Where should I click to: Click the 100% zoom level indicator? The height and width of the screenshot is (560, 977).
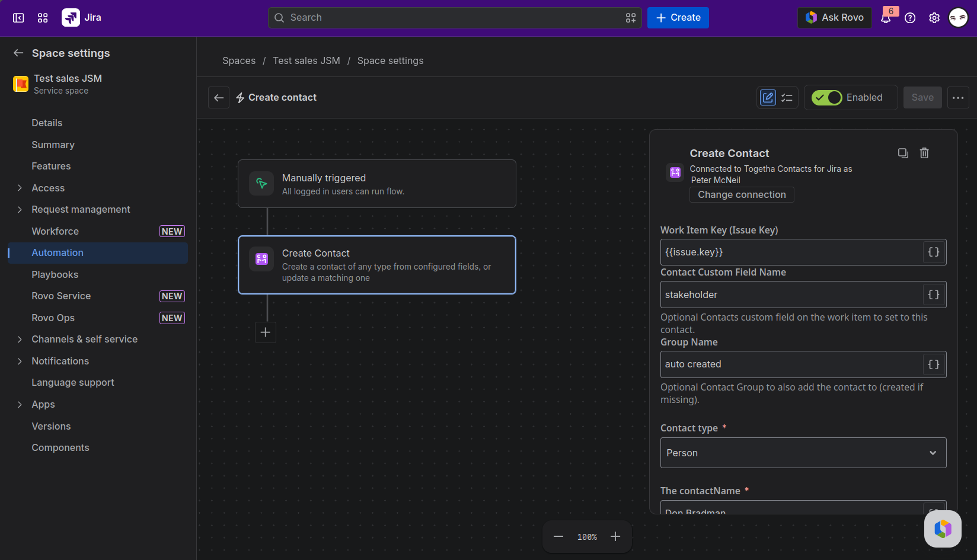[587, 537]
